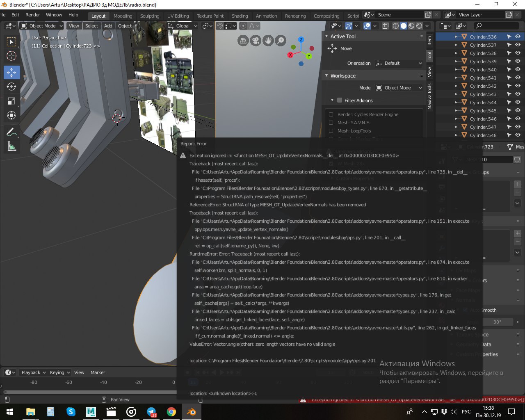The image size is (525, 420).
Task: Click the green Y axis on gizmo
Action: pos(308,56)
